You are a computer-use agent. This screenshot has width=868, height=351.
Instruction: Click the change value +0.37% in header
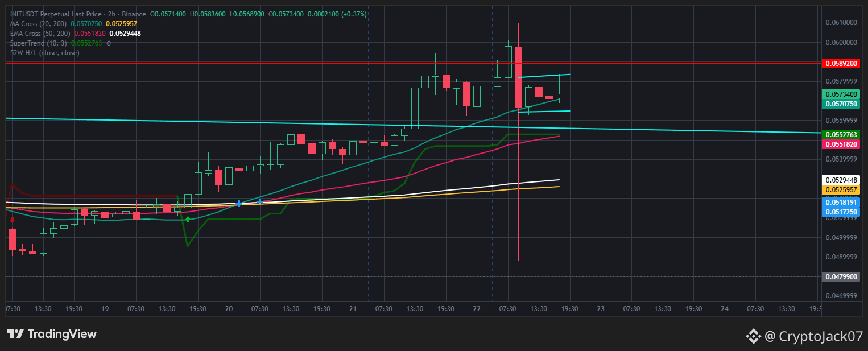tap(353, 14)
